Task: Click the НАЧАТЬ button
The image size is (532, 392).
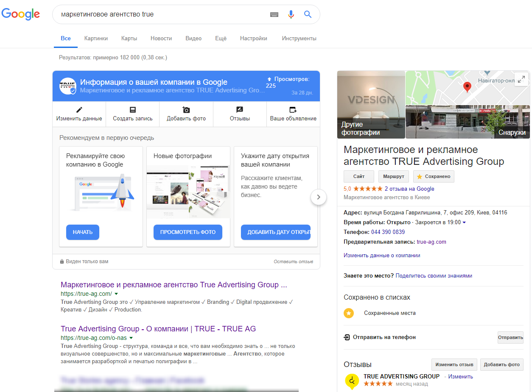Action: tap(83, 232)
